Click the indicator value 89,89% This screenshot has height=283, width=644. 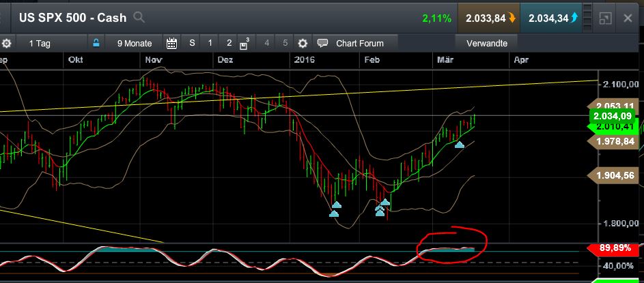click(x=614, y=248)
